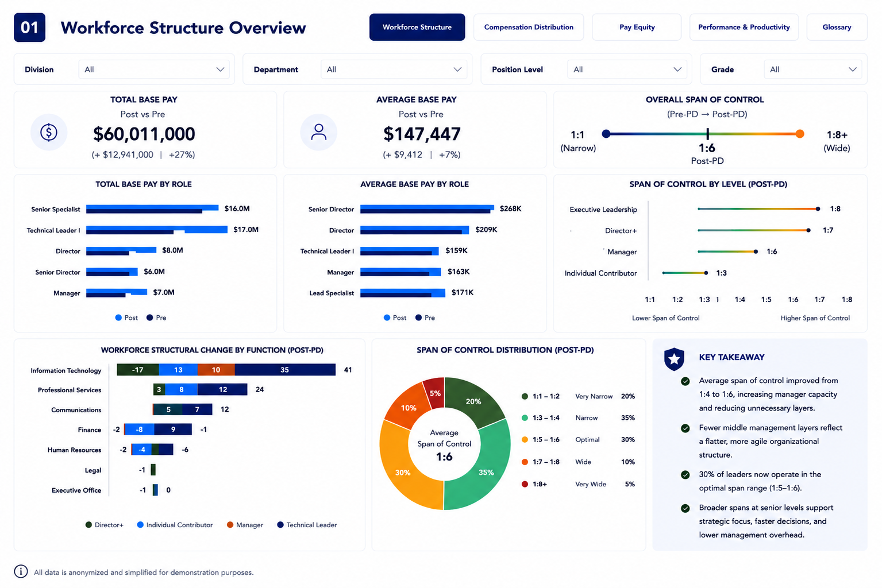
Task: Go to the Pay Equity tab
Action: tap(637, 27)
